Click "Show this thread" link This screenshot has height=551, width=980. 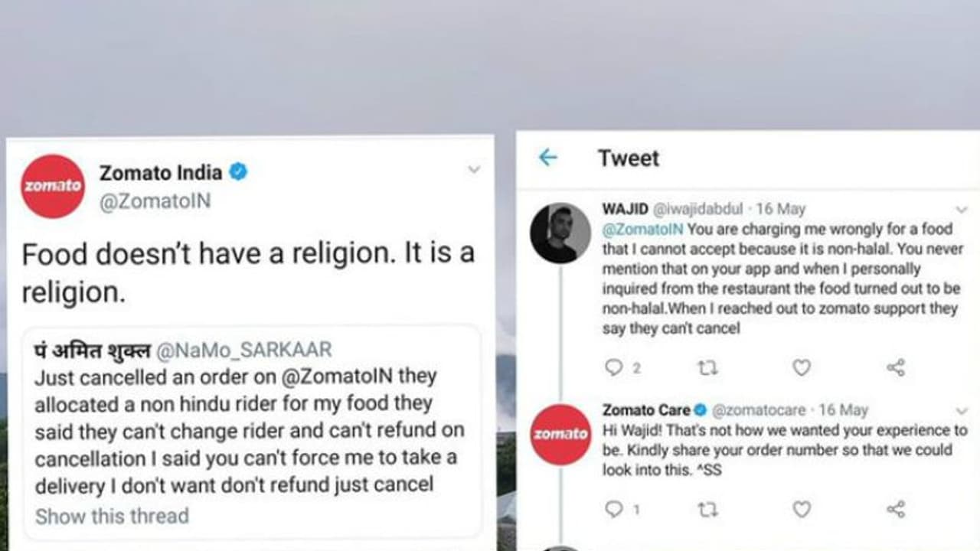(112, 516)
